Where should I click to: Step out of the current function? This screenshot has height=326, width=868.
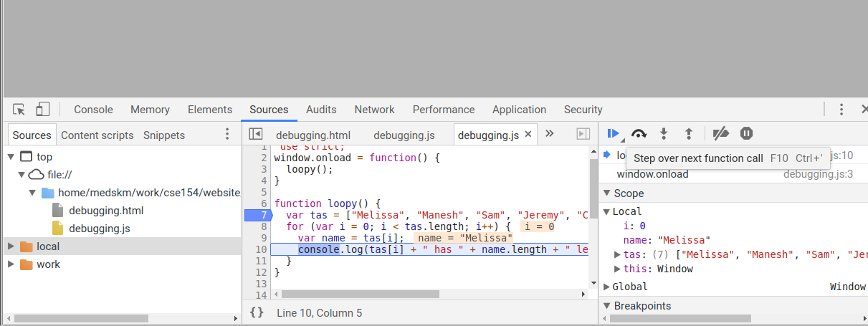click(x=689, y=133)
